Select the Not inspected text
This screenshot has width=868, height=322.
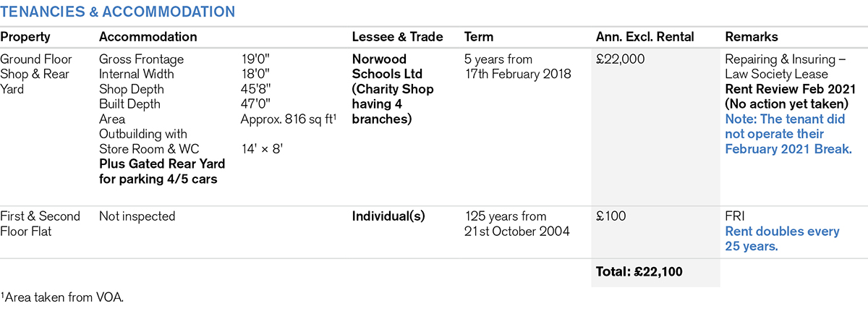pyautogui.click(x=137, y=216)
